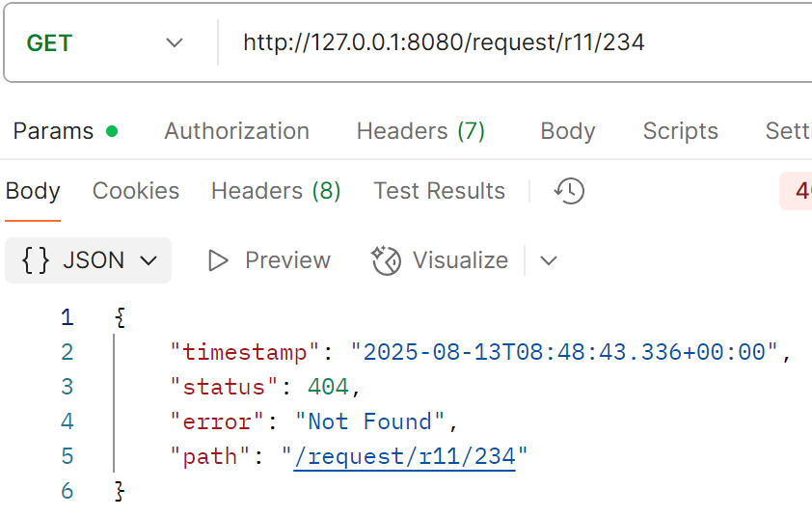The image size is (812, 516).
Task: Click the "status" key in response
Action: [x=225, y=387]
